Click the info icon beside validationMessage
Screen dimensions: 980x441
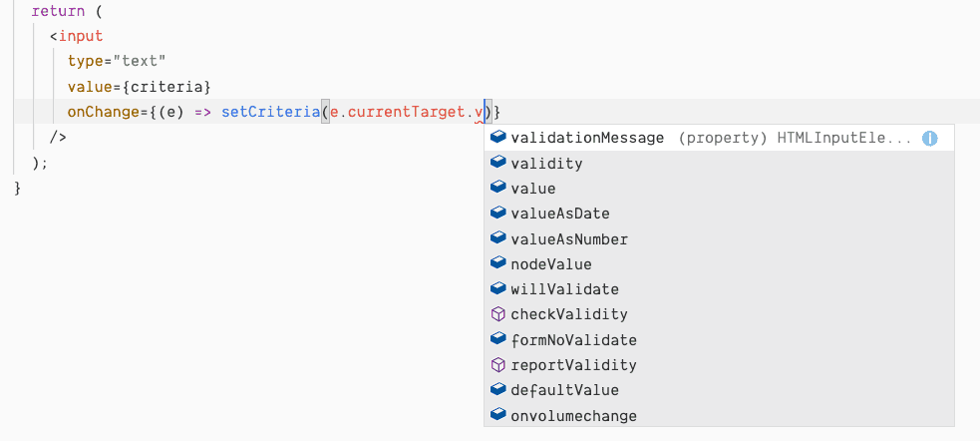pos(930,139)
